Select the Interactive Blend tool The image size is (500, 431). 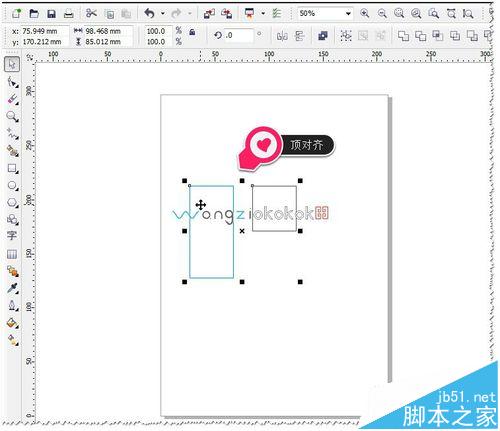point(13,271)
